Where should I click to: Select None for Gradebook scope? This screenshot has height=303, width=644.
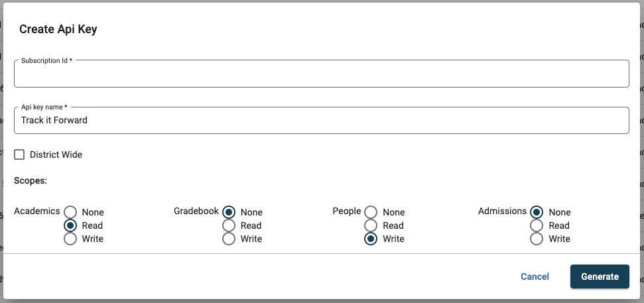[x=229, y=212]
